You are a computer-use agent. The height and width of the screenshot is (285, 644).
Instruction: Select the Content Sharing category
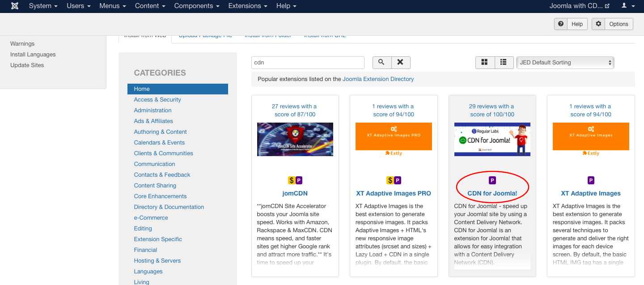point(155,185)
